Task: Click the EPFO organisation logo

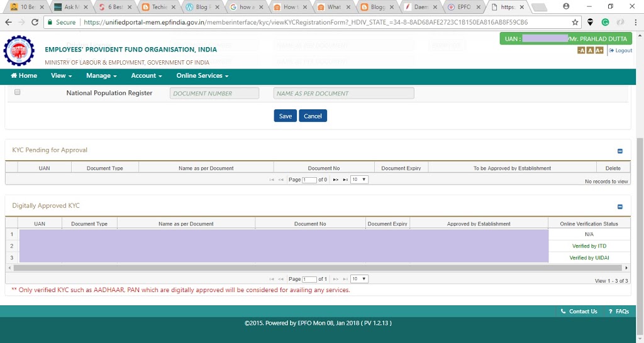Action: [x=19, y=50]
